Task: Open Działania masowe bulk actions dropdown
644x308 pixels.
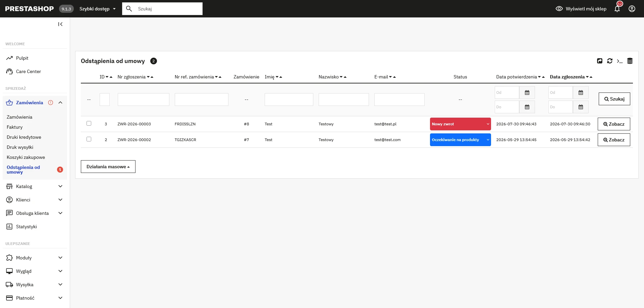Action: [x=108, y=167]
